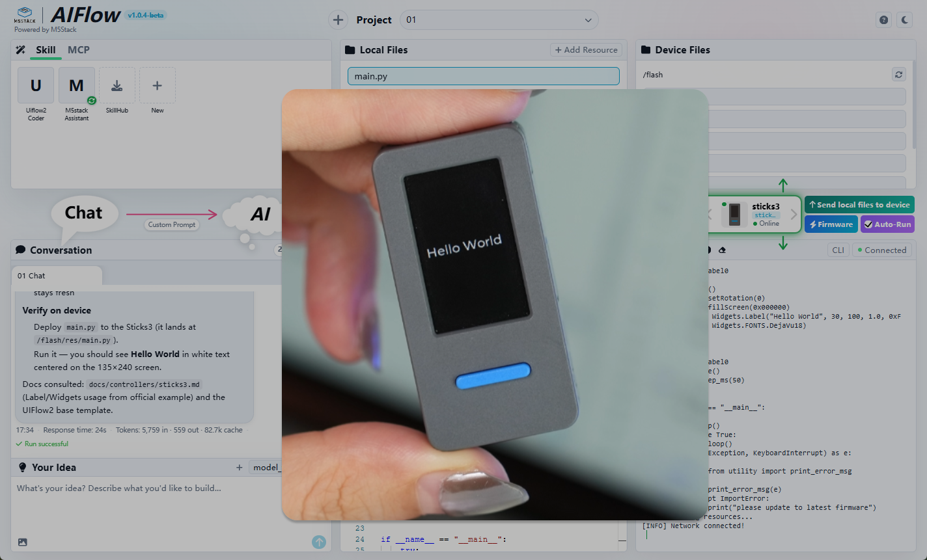Click Send local files to device
Viewport: 927px width, 560px height.
tap(859, 205)
